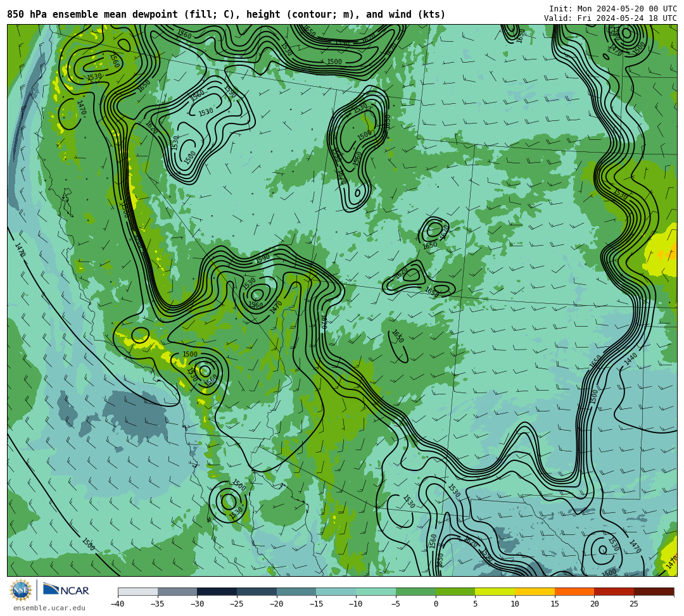
Task: Click the dark navy -30 to -25 color swatch
Action: click(x=217, y=591)
